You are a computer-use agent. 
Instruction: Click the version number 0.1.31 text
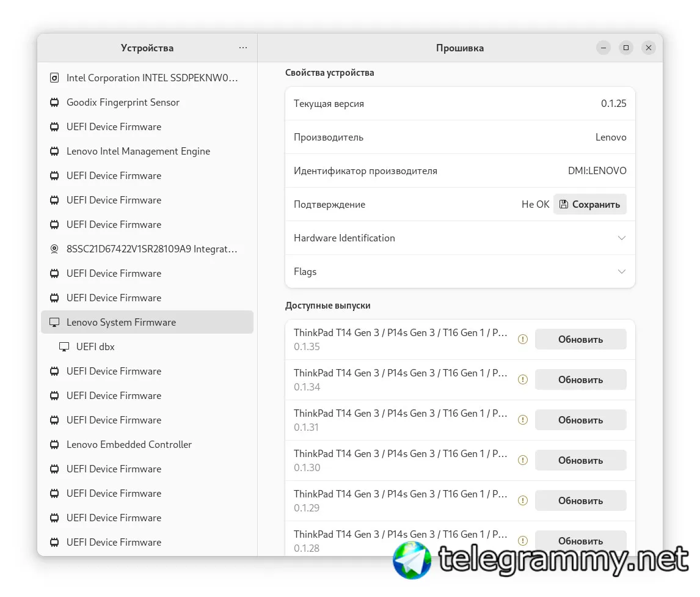point(306,427)
